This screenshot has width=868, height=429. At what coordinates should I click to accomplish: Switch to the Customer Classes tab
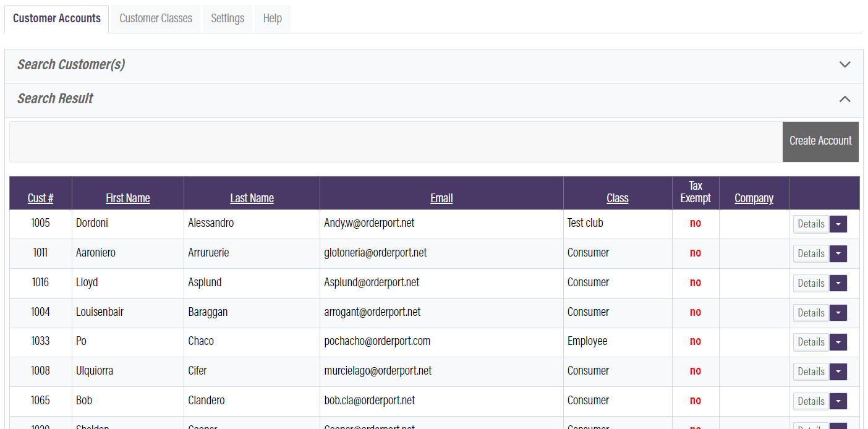(x=155, y=18)
